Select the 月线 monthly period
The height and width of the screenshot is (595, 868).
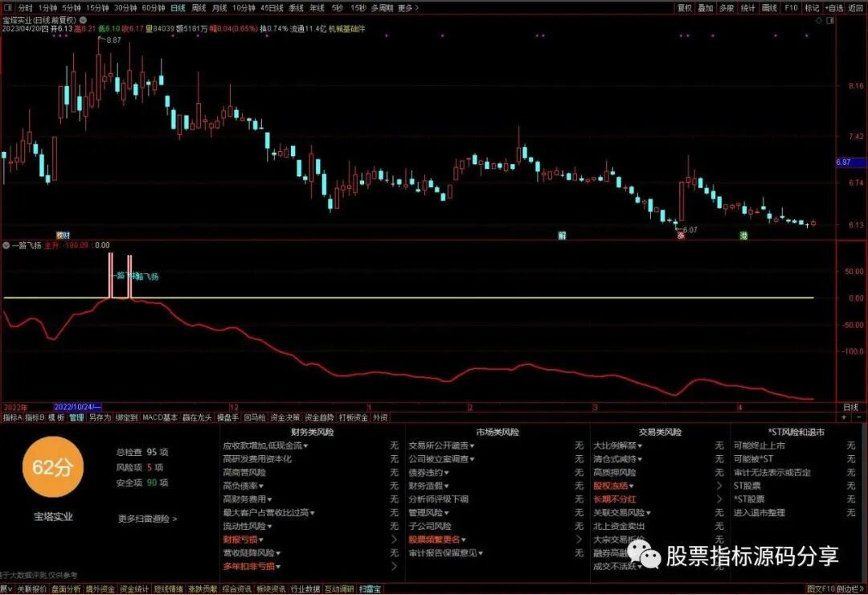pyautogui.click(x=219, y=8)
